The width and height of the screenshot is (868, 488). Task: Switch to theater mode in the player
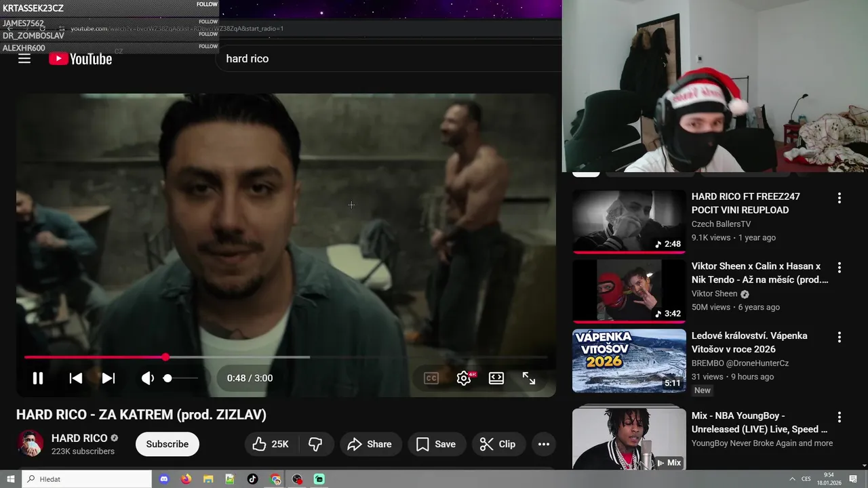coord(496,378)
